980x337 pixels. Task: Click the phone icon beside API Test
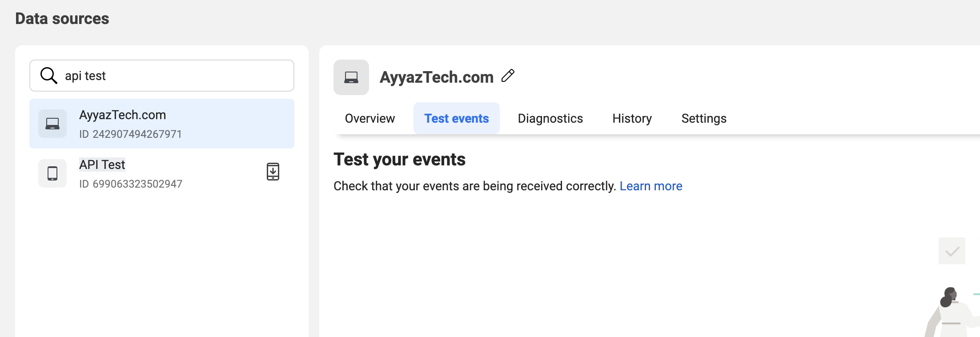tap(52, 173)
